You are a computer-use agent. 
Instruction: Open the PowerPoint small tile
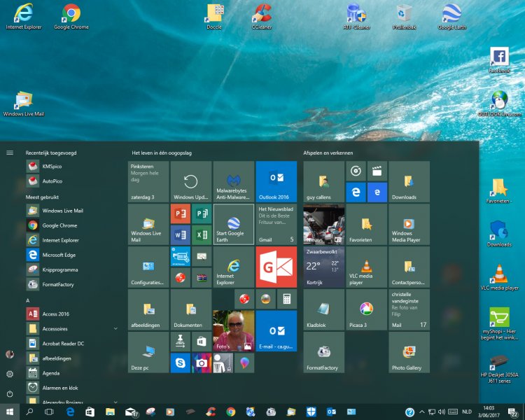tap(181, 213)
